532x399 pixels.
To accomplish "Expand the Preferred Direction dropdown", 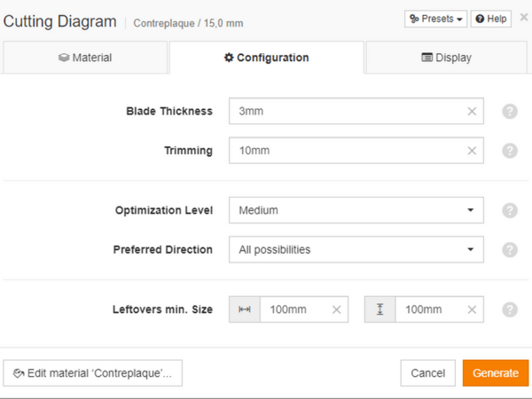I will point(356,250).
